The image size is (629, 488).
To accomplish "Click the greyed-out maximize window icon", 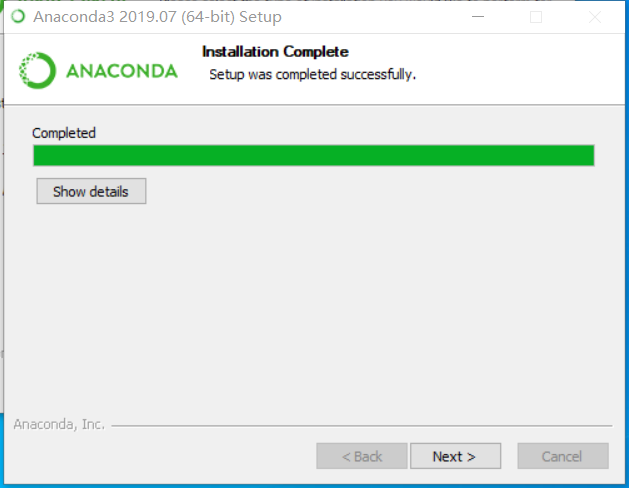I will tap(536, 17).
